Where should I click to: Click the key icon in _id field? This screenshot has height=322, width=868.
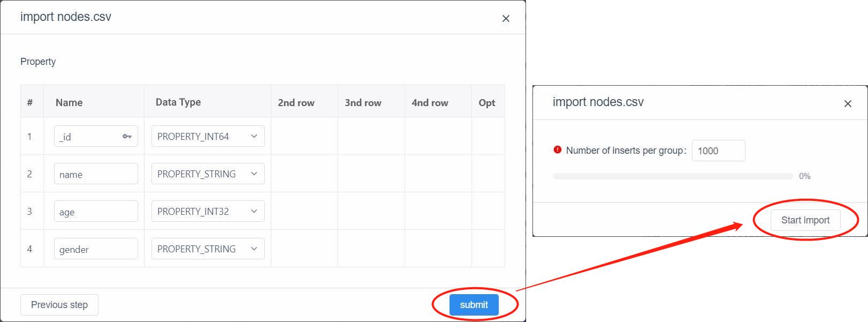(127, 137)
